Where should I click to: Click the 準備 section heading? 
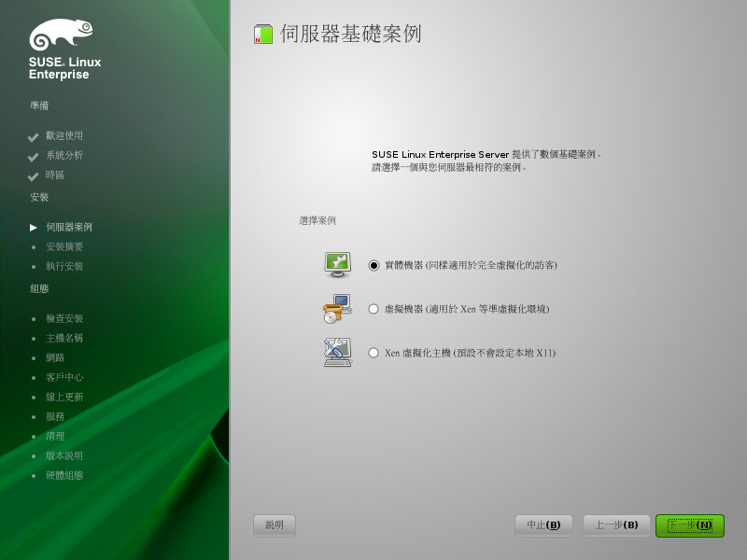(39, 105)
